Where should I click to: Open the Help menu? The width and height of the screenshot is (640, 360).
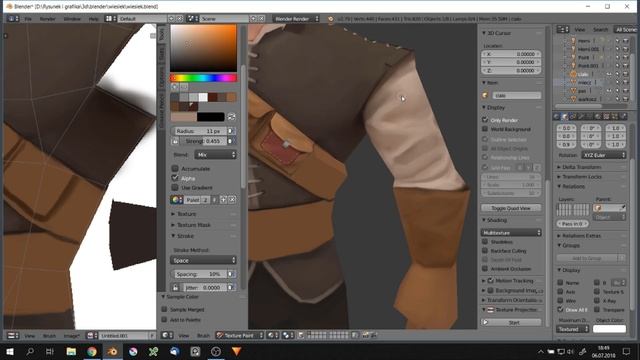[93, 19]
